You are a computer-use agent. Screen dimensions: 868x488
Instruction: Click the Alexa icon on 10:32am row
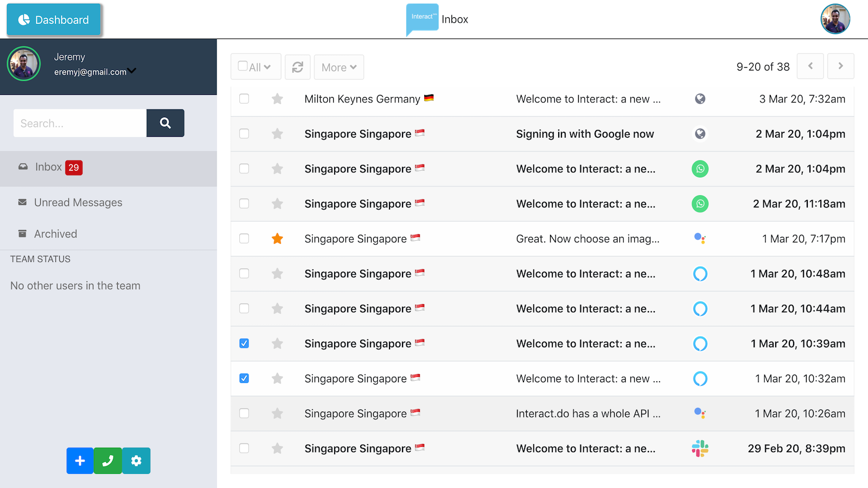(700, 378)
